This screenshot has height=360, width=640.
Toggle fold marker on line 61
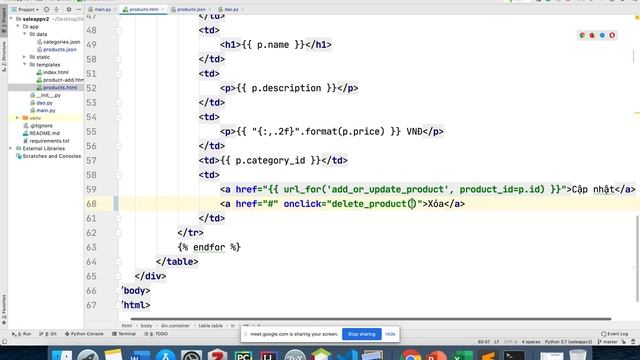[118, 218]
